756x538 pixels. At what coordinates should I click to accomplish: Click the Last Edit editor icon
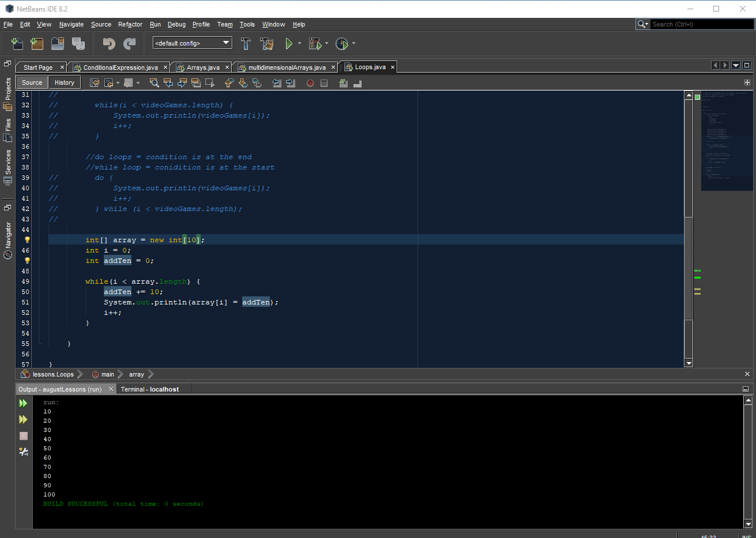(x=95, y=83)
